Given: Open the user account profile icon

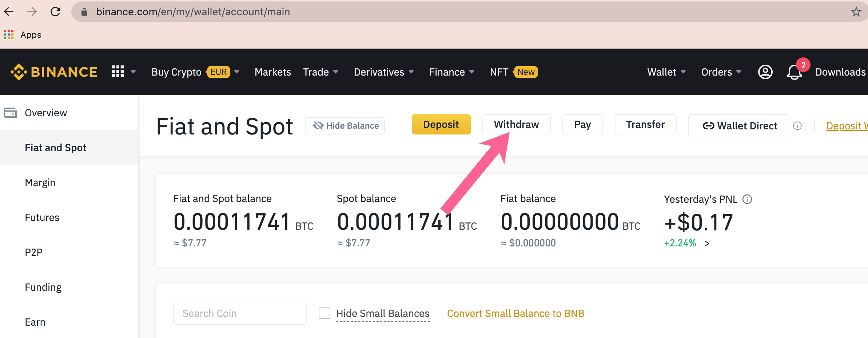Looking at the screenshot, I should pyautogui.click(x=765, y=72).
